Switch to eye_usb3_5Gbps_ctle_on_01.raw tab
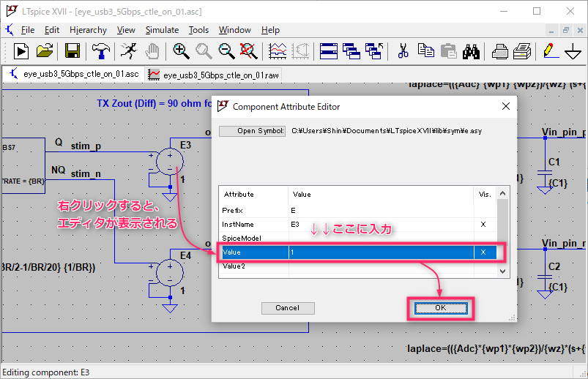Viewport: 588px width, 379px height. [213, 75]
